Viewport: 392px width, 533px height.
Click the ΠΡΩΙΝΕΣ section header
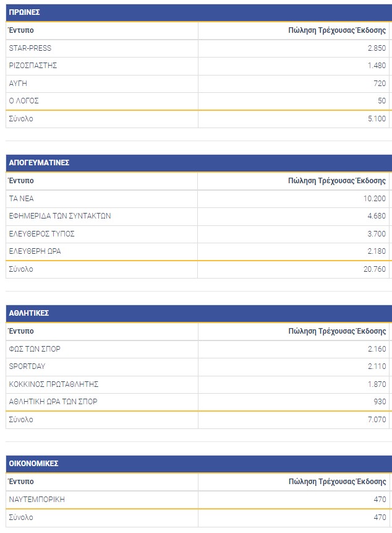click(x=25, y=12)
